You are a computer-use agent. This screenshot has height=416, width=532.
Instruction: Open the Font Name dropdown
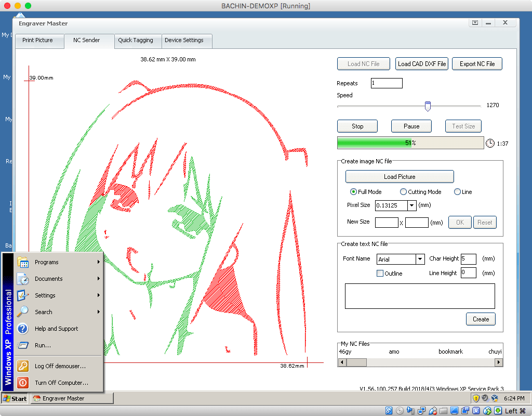(420, 259)
